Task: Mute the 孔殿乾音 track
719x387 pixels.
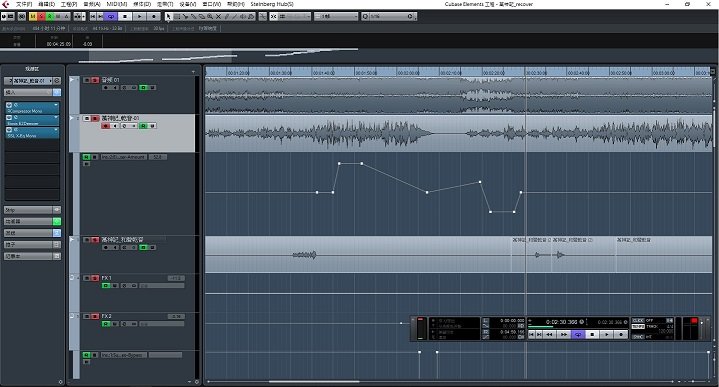Action: click(87, 240)
